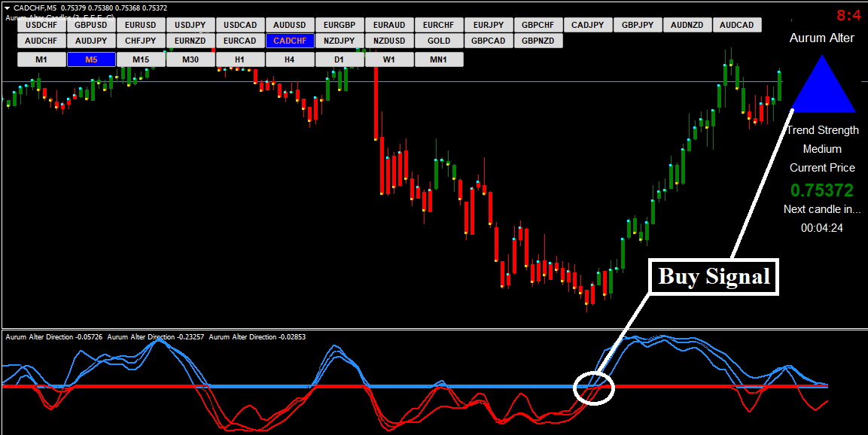868x435 pixels.
Task: Open the GBPNZD pair chart
Action: pyautogui.click(x=538, y=41)
